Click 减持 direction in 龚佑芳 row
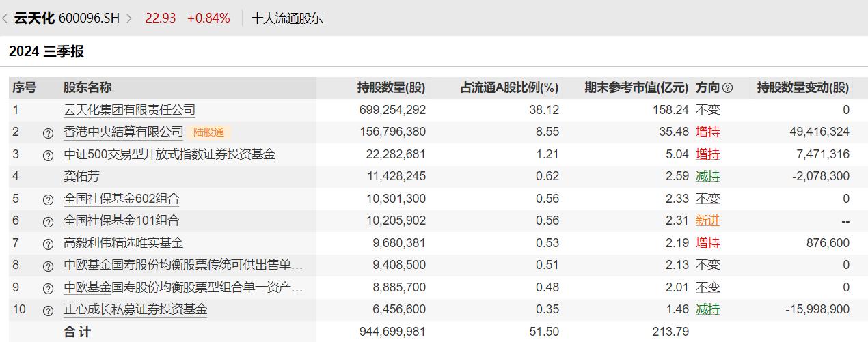Screen dimensions: 868x342 [708, 176]
